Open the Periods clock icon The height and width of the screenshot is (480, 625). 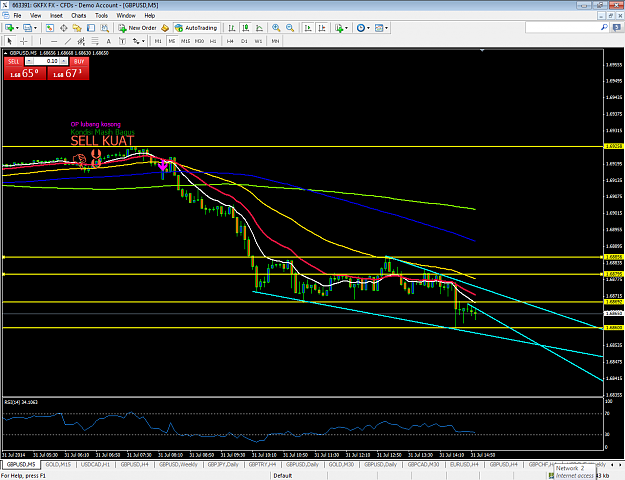point(361,28)
